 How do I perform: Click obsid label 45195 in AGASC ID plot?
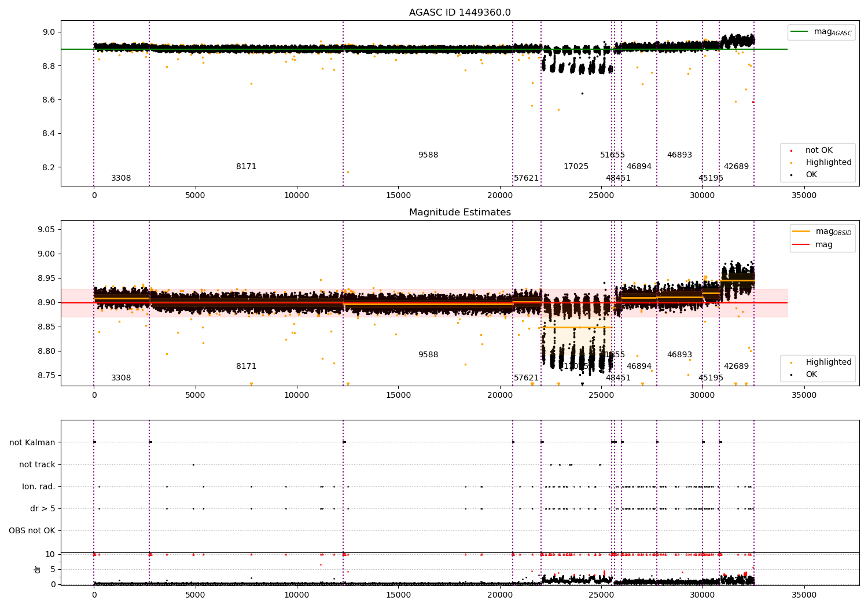click(711, 178)
